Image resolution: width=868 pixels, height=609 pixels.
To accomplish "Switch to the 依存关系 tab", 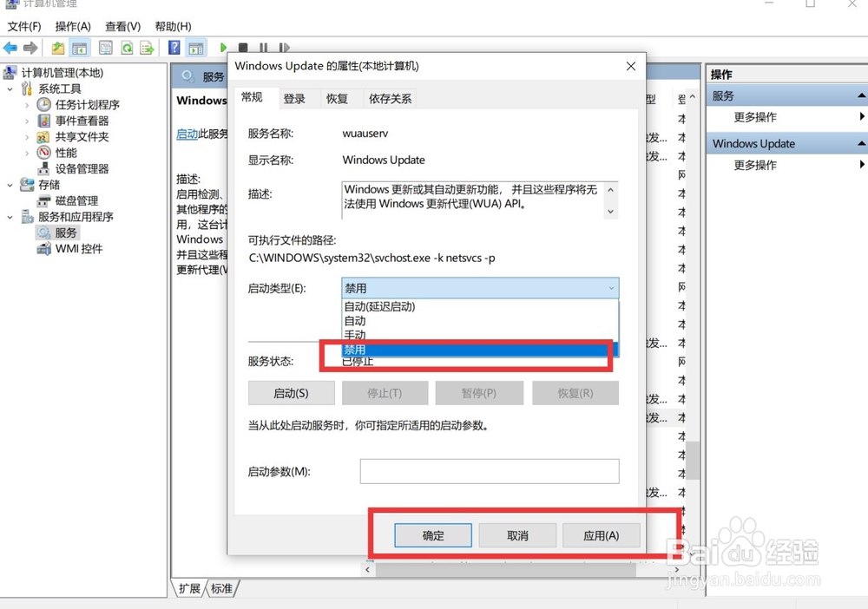I will click(x=391, y=99).
